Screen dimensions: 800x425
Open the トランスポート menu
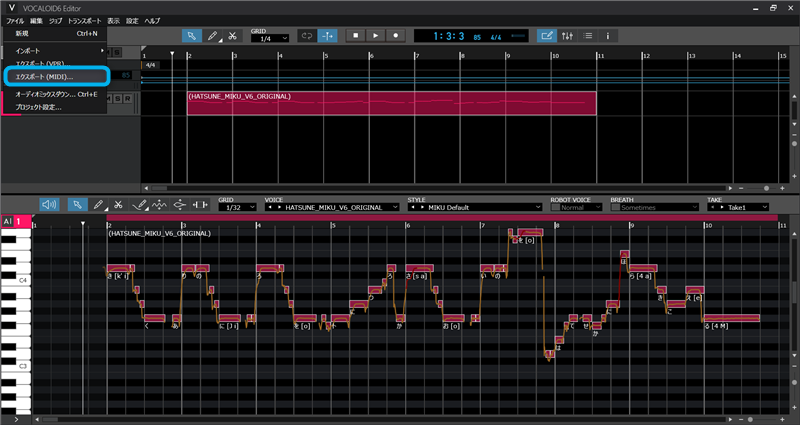85,21
